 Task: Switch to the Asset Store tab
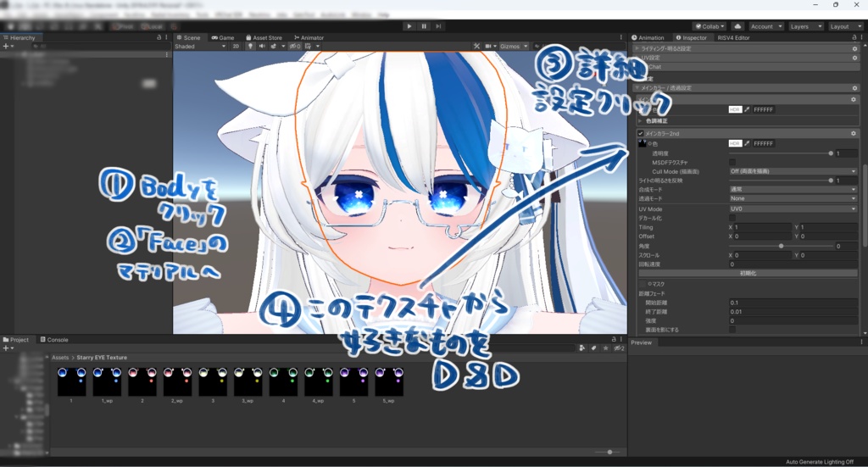coord(264,37)
